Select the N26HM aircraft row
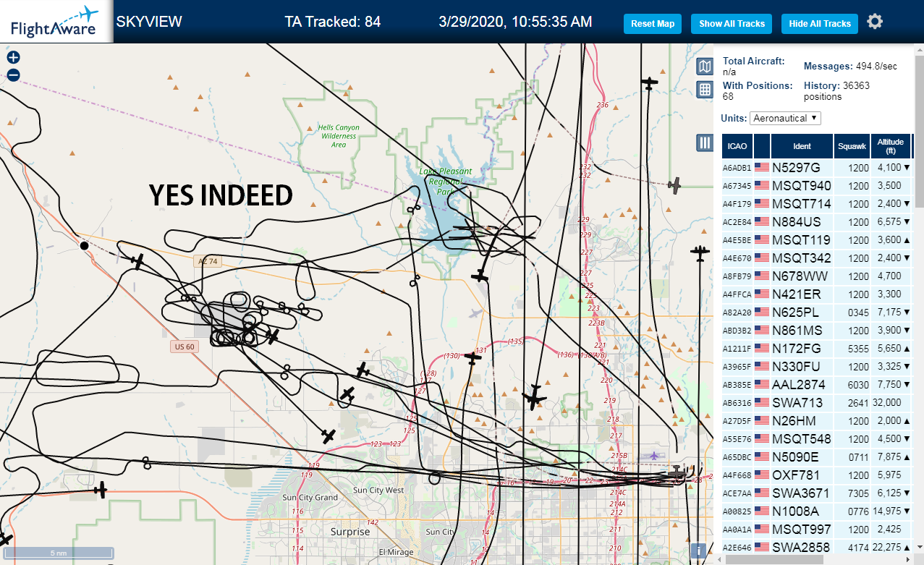The width and height of the screenshot is (924, 565). click(x=818, y=420)
